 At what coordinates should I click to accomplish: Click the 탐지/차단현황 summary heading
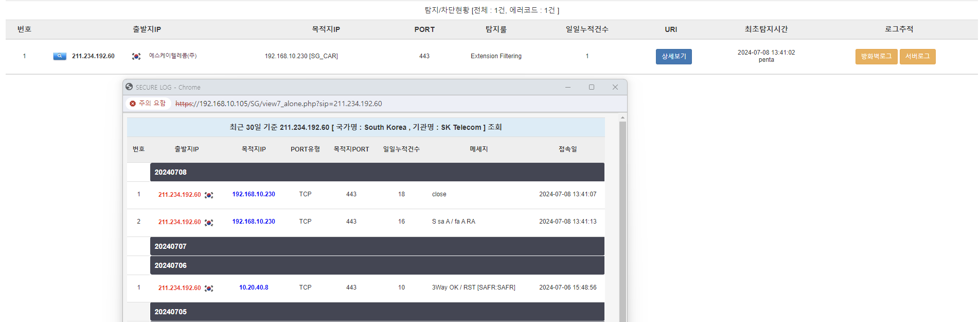click(x=491, y=10)
